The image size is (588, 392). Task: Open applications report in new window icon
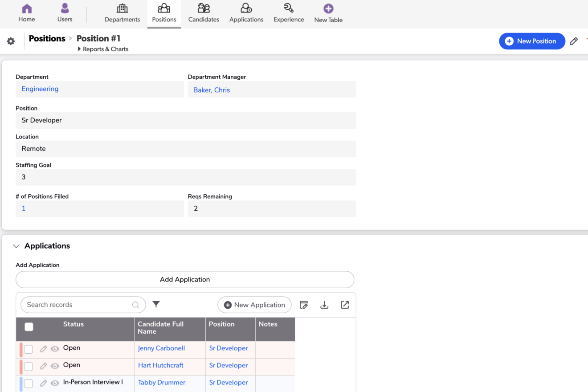tap(345, 305)
